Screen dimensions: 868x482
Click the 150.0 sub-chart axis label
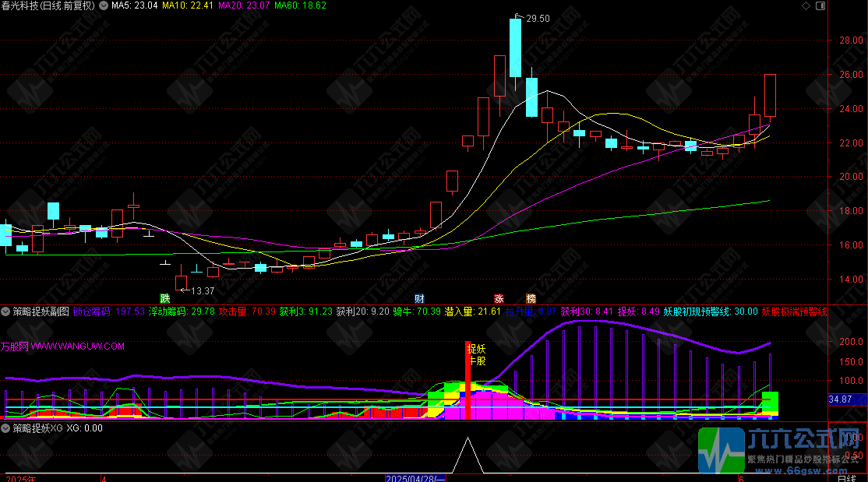851,362
